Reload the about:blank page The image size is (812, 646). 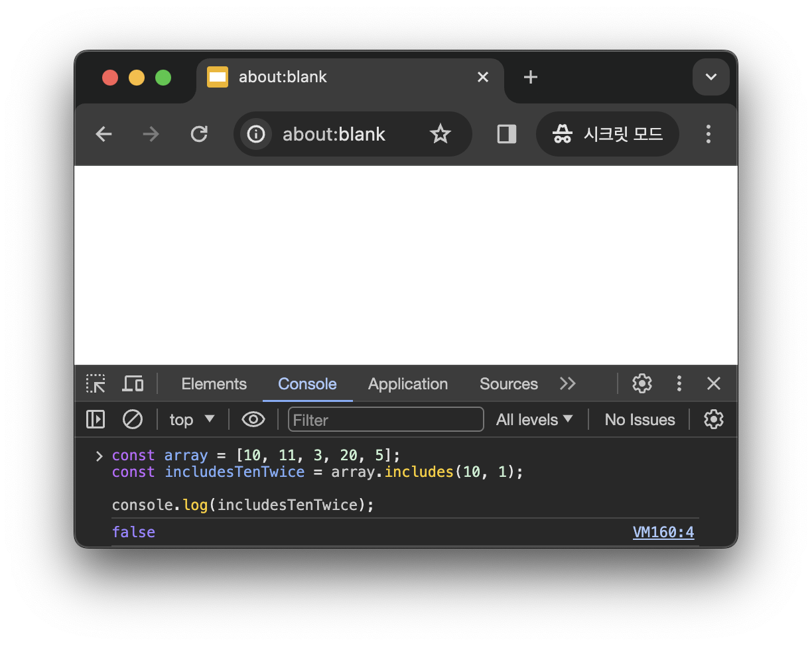click(x=199, y=134)
